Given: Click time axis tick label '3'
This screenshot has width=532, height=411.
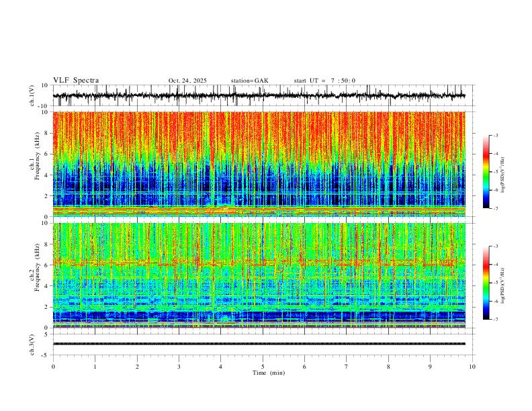Looking at the screenshot, I should point(179,367).
